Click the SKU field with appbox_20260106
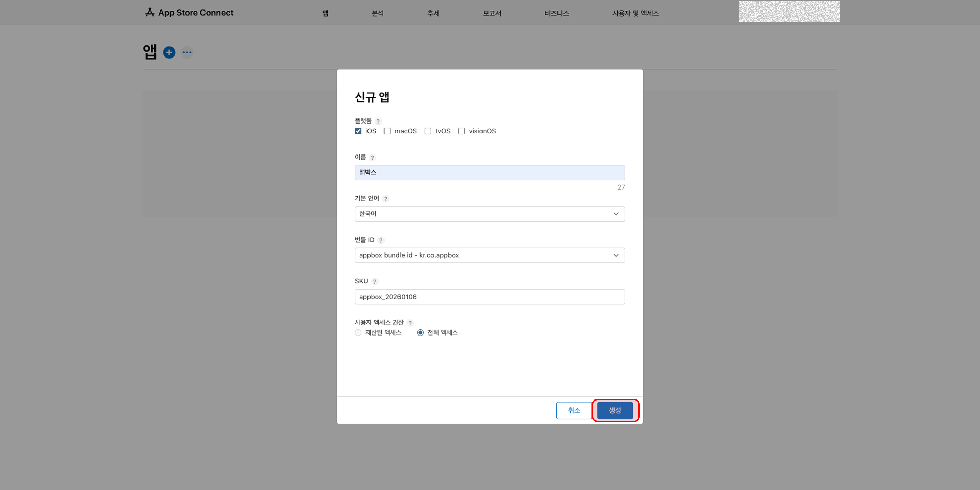Image resolution: width=980 pixels, height=490 pixels. coord(490,297)
